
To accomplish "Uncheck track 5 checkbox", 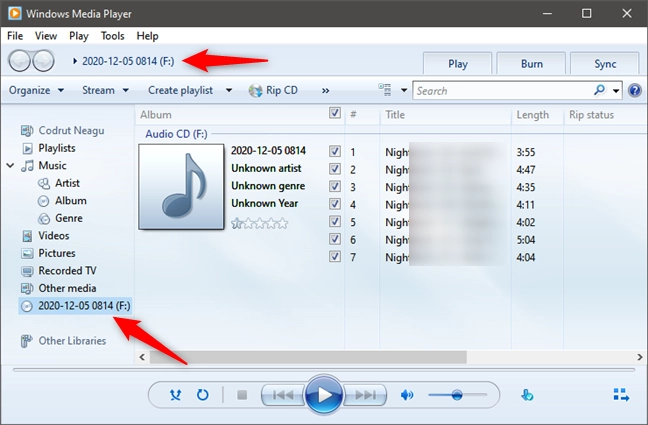I will (335, 221).
